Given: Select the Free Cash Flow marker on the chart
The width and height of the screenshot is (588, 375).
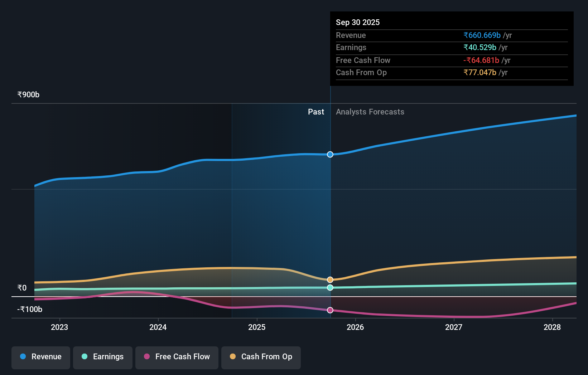Looking at the screenshot, I should click(330, 310).
